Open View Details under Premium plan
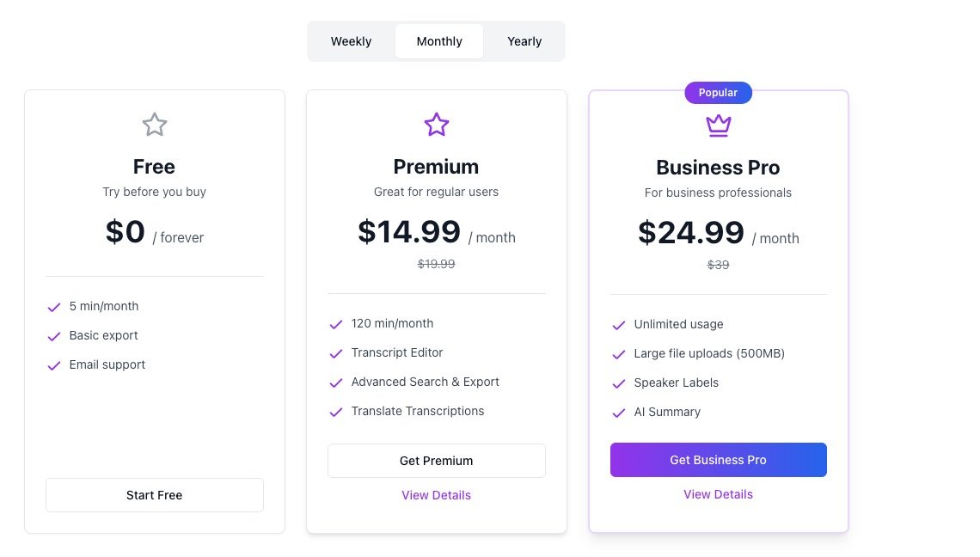The image size is (980, 557). click(x=437, y=495)
